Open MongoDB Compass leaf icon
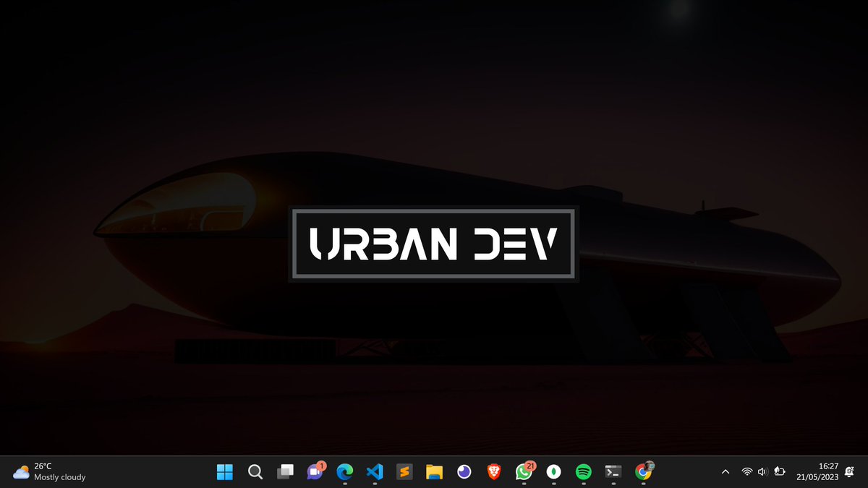Screen dimensions: 868x488 point(553,472)
